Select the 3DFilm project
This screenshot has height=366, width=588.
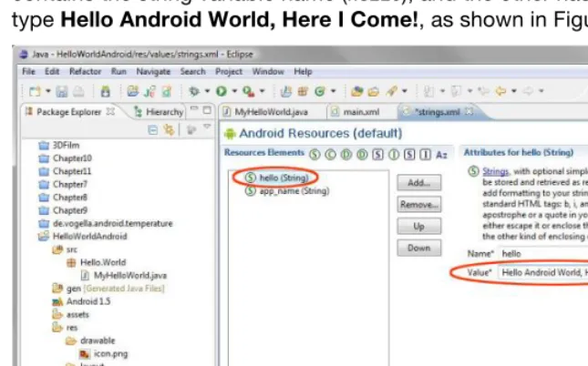pyautogui.click(x=59, y=146)
